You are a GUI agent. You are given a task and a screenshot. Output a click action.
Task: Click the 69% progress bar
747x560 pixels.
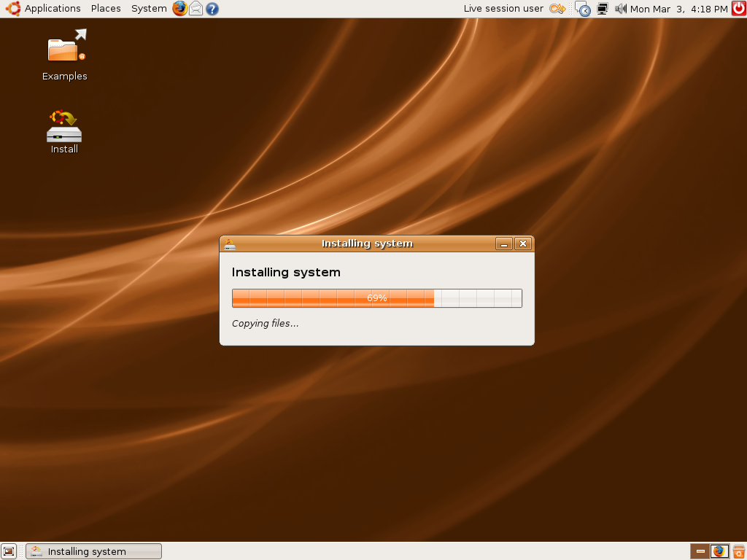[x=377, y=298]
